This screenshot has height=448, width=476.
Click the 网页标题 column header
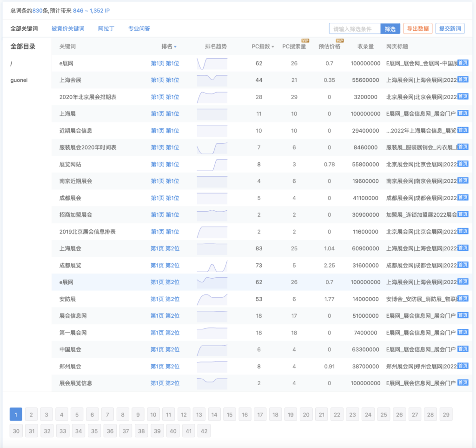click(397, 47)
